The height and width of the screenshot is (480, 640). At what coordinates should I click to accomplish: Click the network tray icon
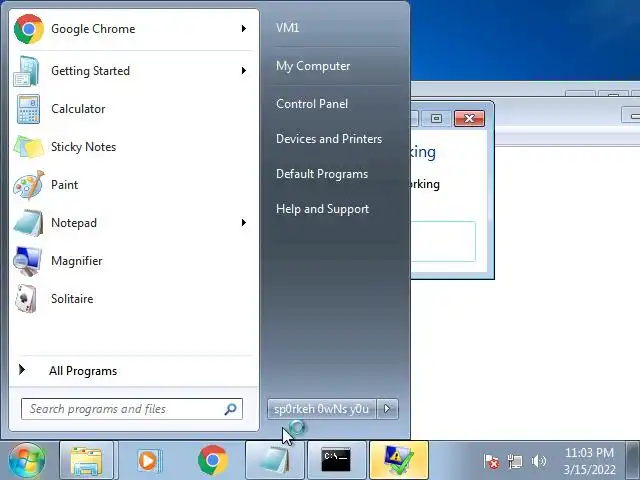[x=515, y=462]
